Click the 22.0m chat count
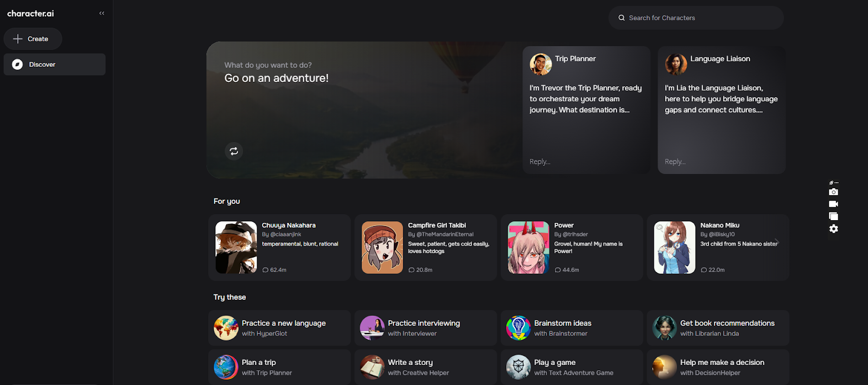 tap(713, 270)
